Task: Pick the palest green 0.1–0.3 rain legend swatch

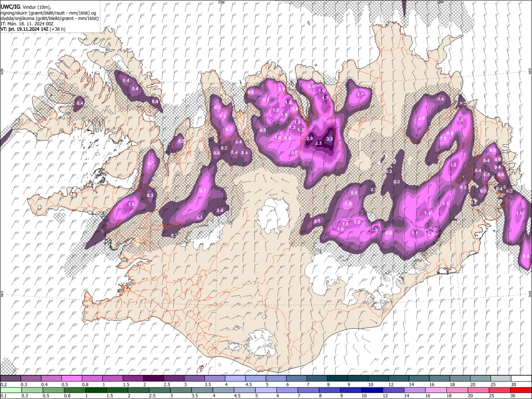Action: point(11,390)
